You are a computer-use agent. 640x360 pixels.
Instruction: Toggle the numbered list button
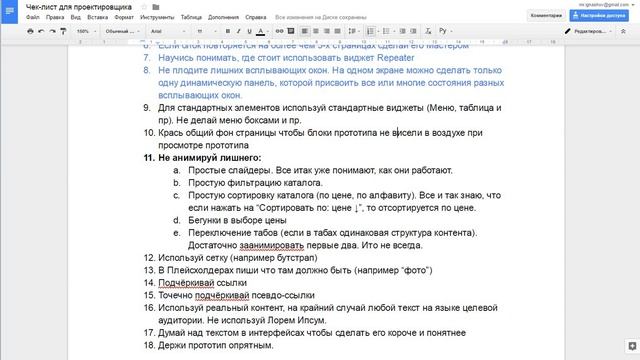coord(370,31)
